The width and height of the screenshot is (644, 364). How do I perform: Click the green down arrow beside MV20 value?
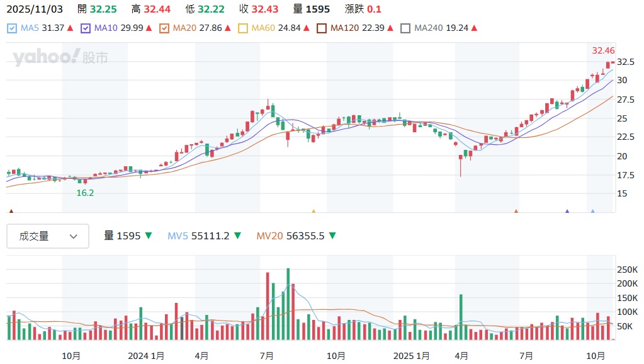click(332, 236)
